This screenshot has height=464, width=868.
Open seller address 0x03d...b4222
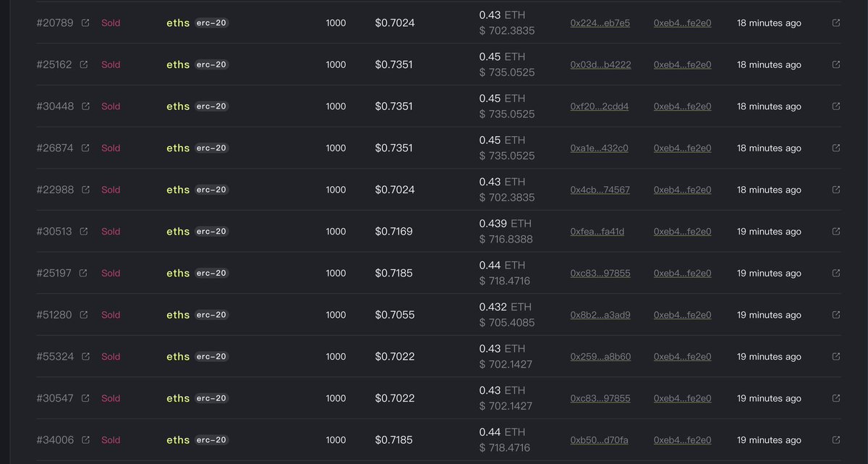click(x=600, y=64)
